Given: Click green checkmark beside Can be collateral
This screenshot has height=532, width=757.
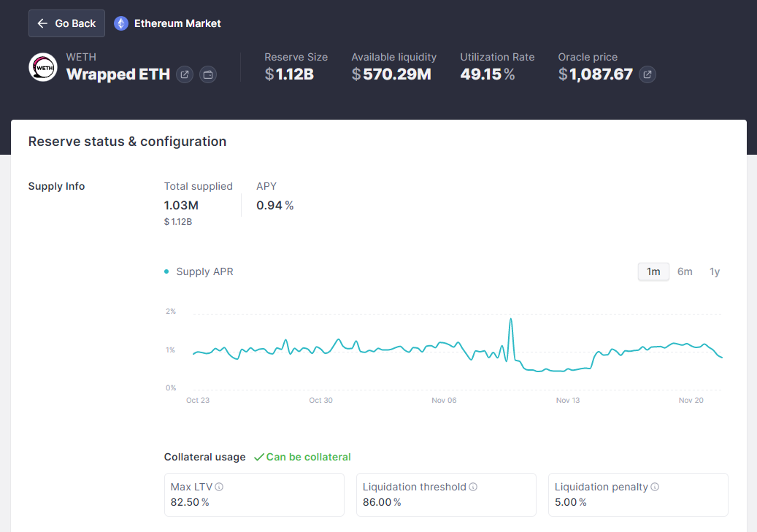Looking at the screenshot, I should tap(258, 457).
